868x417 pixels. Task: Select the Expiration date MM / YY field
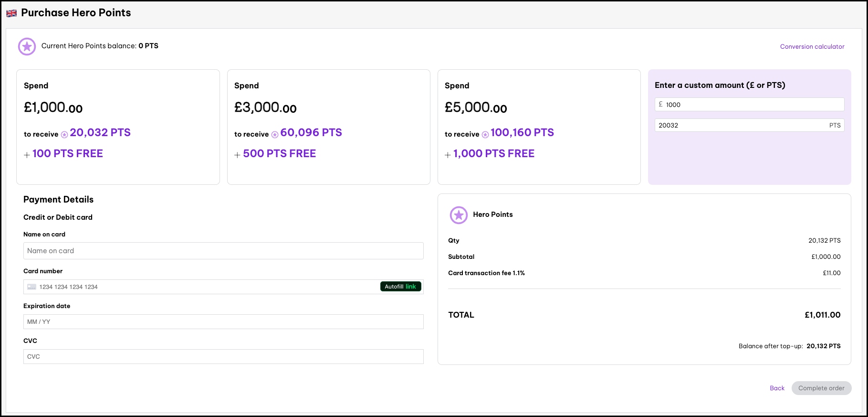coord(223,322)
